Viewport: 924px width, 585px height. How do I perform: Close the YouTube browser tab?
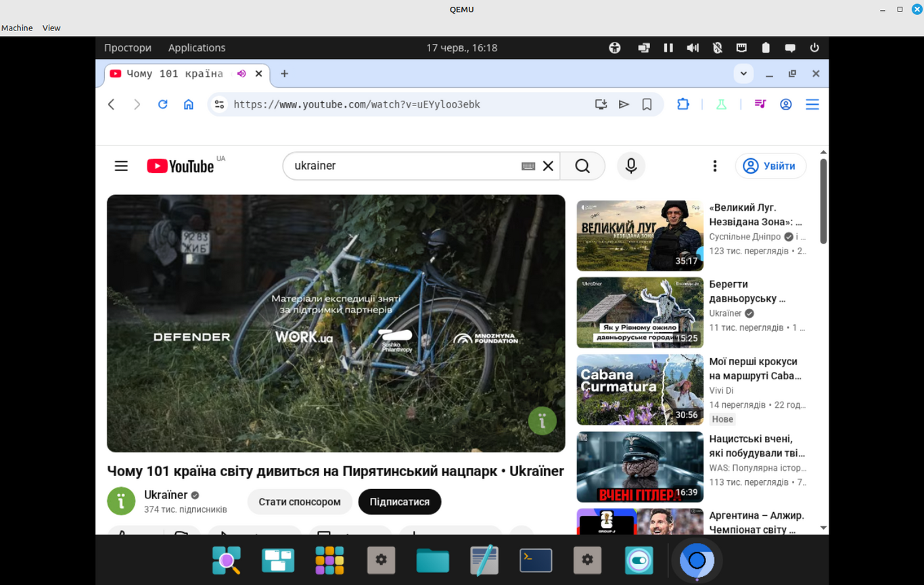(x=258, y=74)
